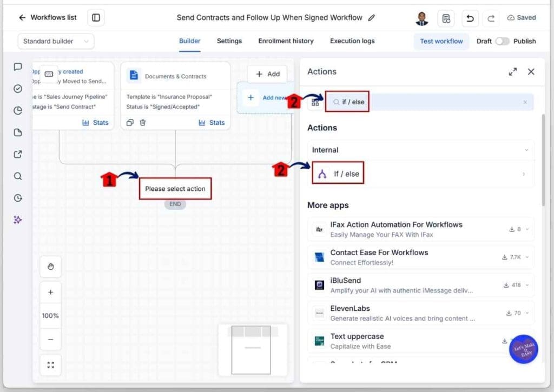Delete the Documents & Contracts trigger
Screen dimensions: 554x392
pos(143,123)
